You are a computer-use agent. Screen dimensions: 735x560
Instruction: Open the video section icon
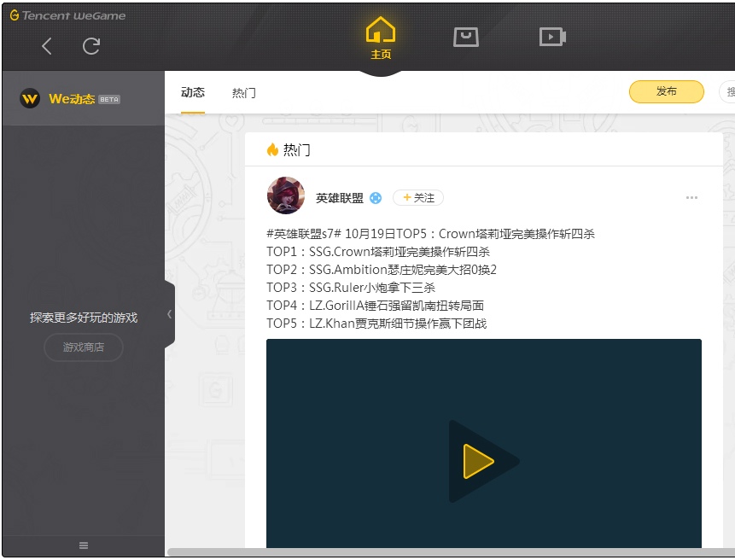tap(552, 37)
